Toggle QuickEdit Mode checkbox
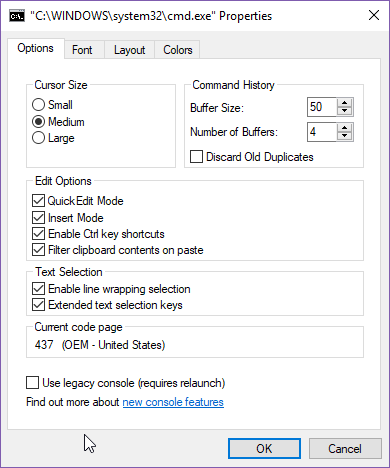This screenshot has width=390, height=468. (x=38, y=201)
